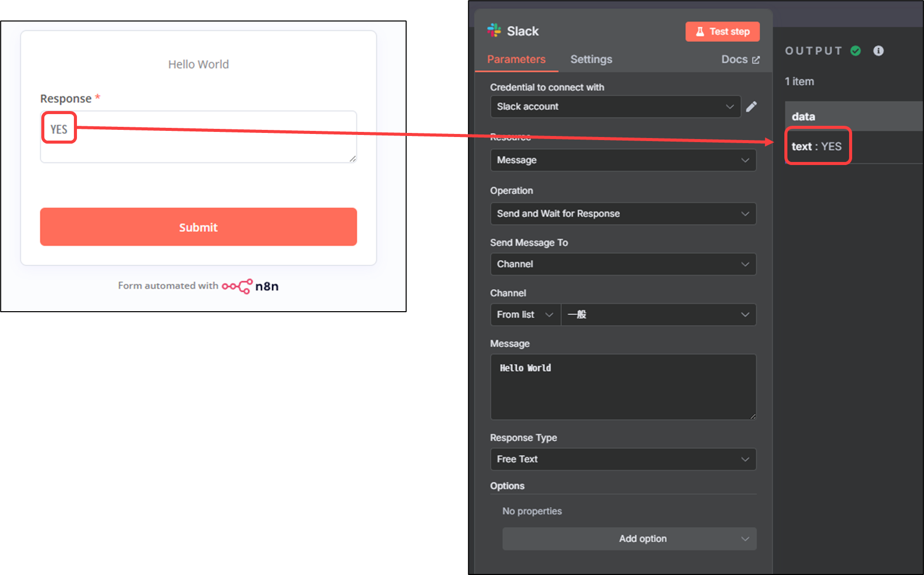Click the Credential to connect with label
Image resolution: width=924 pixels, height=575 pixels.
547,87
